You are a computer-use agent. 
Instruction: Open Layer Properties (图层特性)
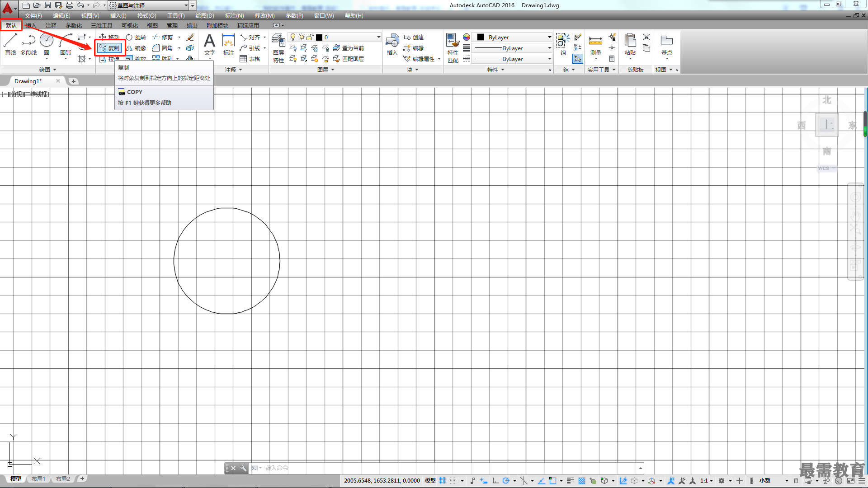tap(278, 48)
